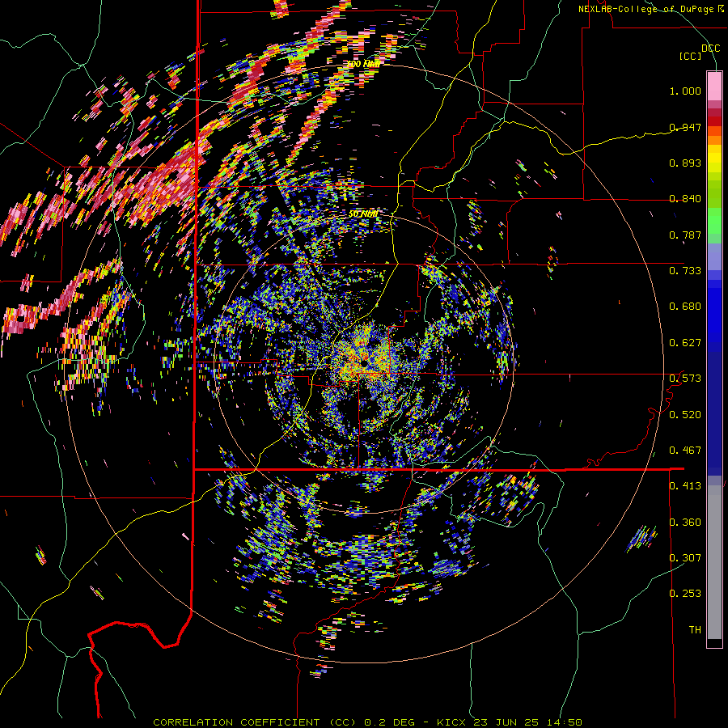Viewport: 728px width, 728px height.
Task: Click the 0.467 legend value
Action: coord(685,451)
